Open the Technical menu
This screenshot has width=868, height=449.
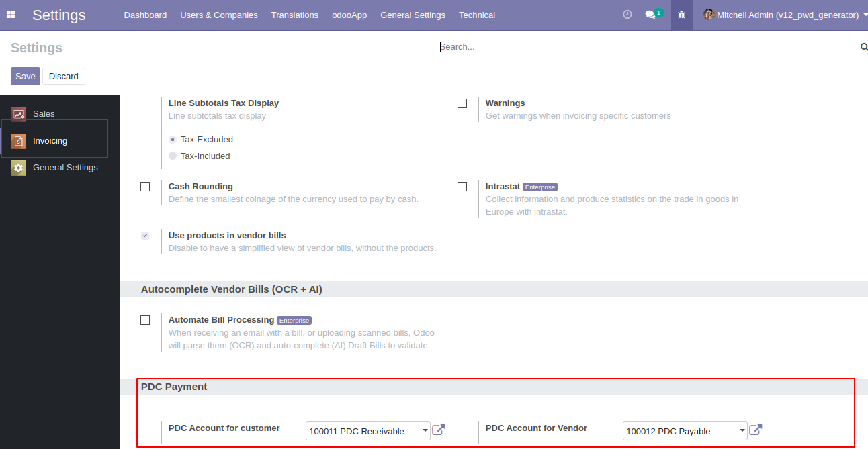(477, 15)
